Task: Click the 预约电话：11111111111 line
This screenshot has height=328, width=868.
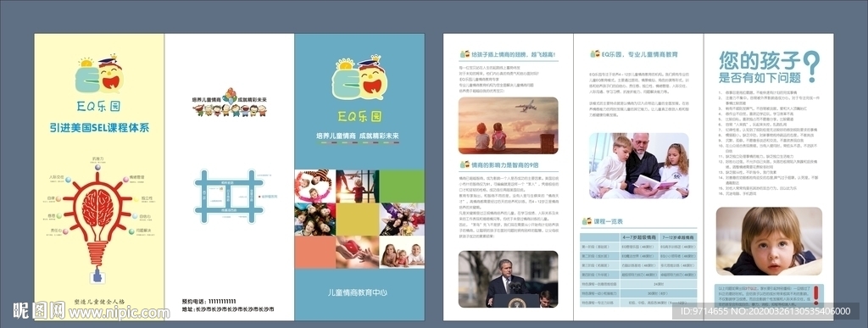Action: [209, 301]
